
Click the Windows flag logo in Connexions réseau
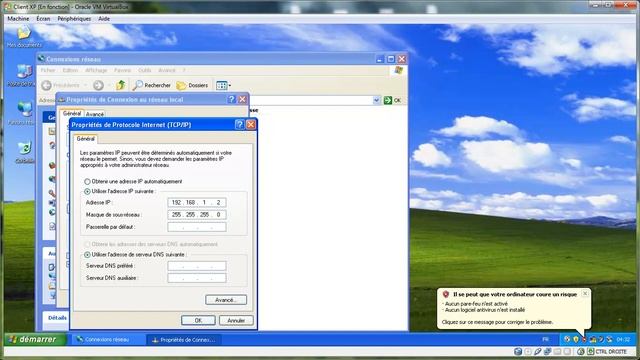pyautogui.click(x=399, y=70)
